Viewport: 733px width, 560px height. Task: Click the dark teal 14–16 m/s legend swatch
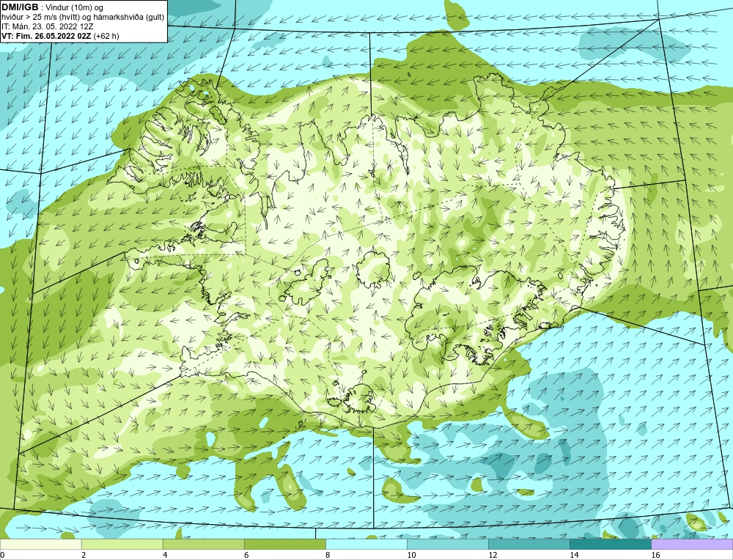click(610, 545)
